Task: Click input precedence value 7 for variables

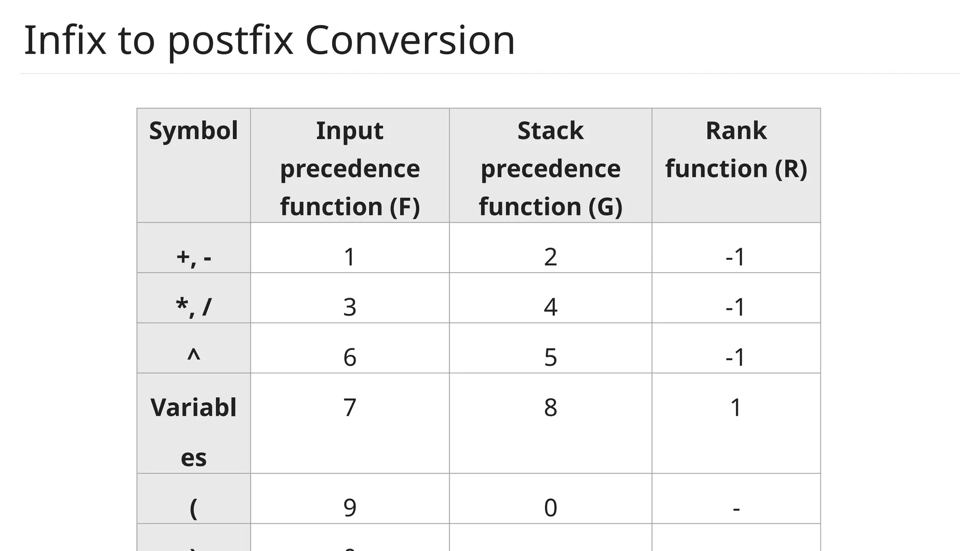Action: [x=349, y=408]
